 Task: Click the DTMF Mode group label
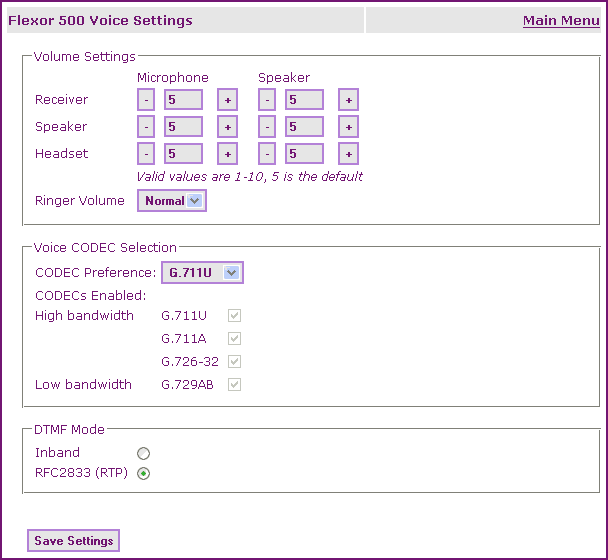click(69, 429)
